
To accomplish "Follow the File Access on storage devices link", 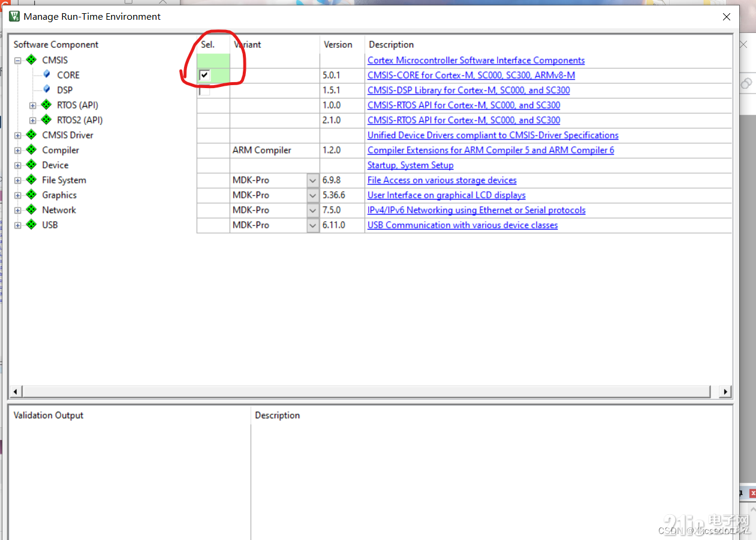I will click(x=442, y=180).
